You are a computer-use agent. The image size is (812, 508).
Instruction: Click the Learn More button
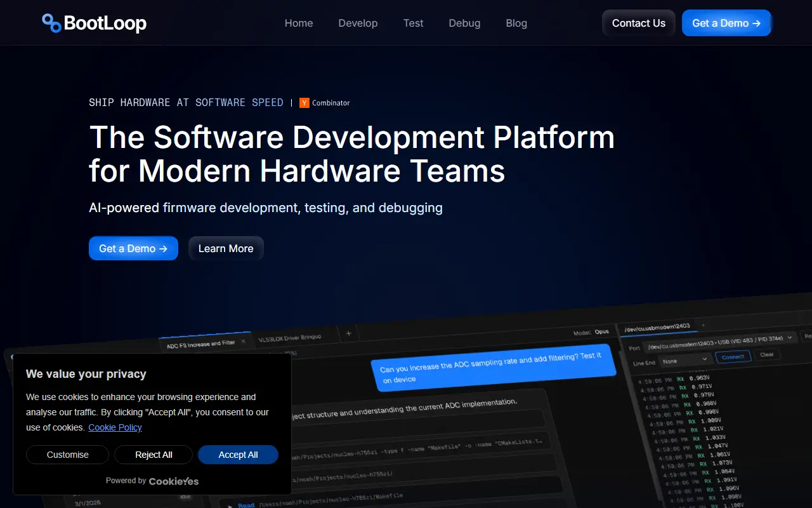[226, 248]
